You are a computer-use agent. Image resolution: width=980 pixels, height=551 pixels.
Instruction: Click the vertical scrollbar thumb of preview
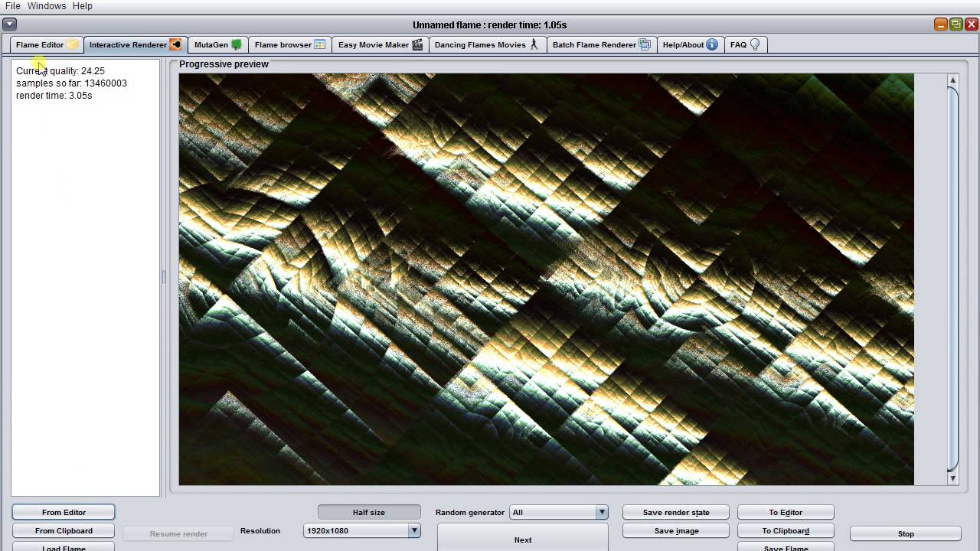[953, 279]
